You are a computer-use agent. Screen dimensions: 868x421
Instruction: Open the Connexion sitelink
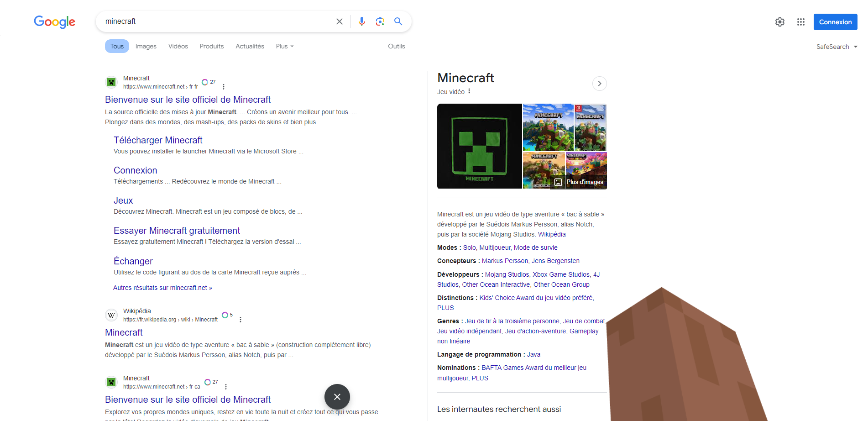pyautogui.click(x=135, y=170)
